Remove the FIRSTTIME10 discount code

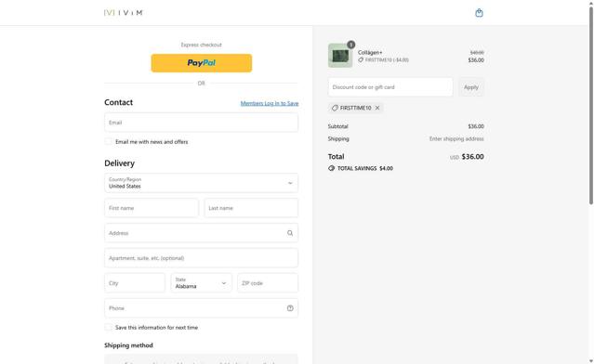(x=377, y=108)
